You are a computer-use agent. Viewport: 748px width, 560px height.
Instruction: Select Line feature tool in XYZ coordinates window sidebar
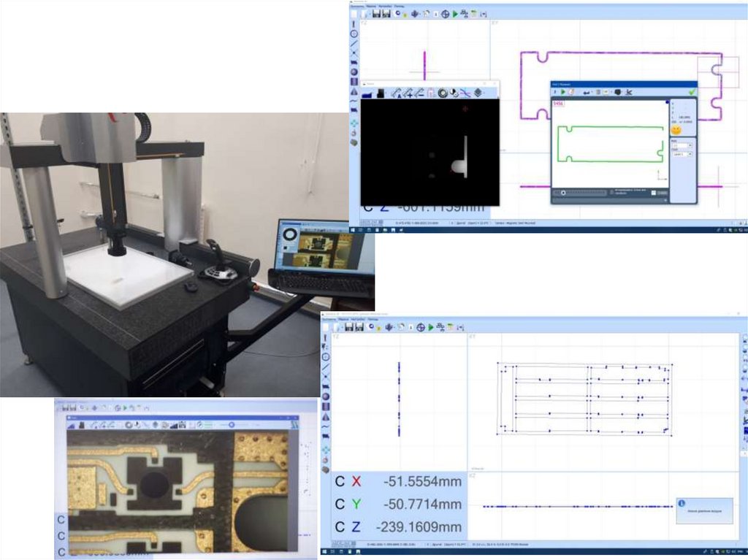[x=325, y=367]
